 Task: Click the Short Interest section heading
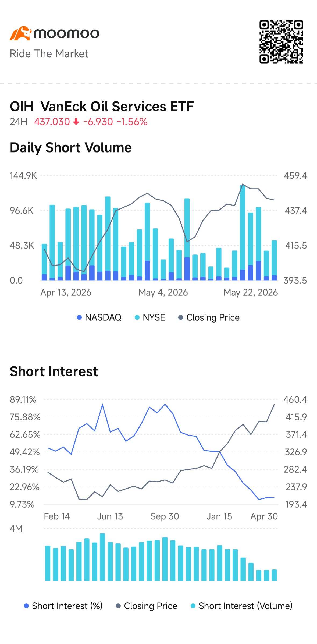(54, 371)
